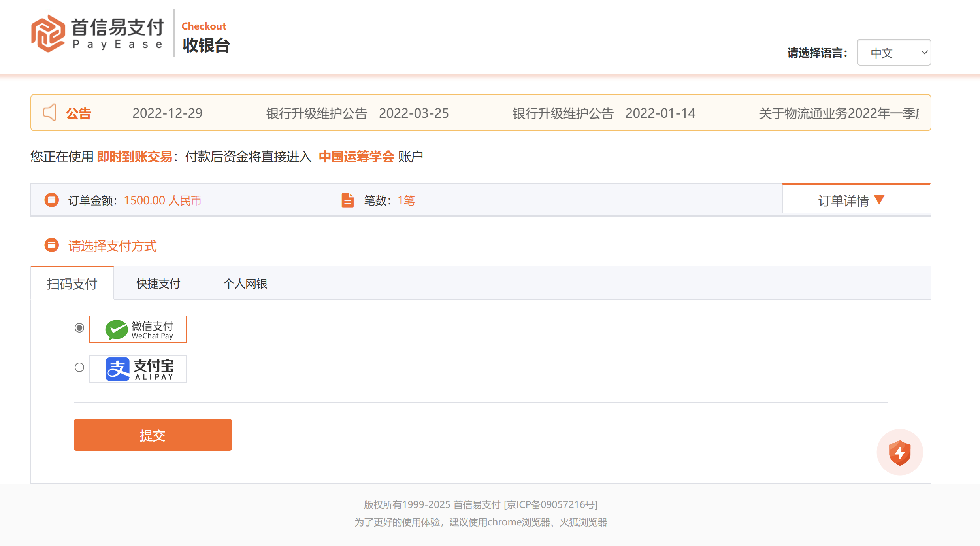Select the 扫码支付 tab
980x546 pixels.
tap(72, 283)
